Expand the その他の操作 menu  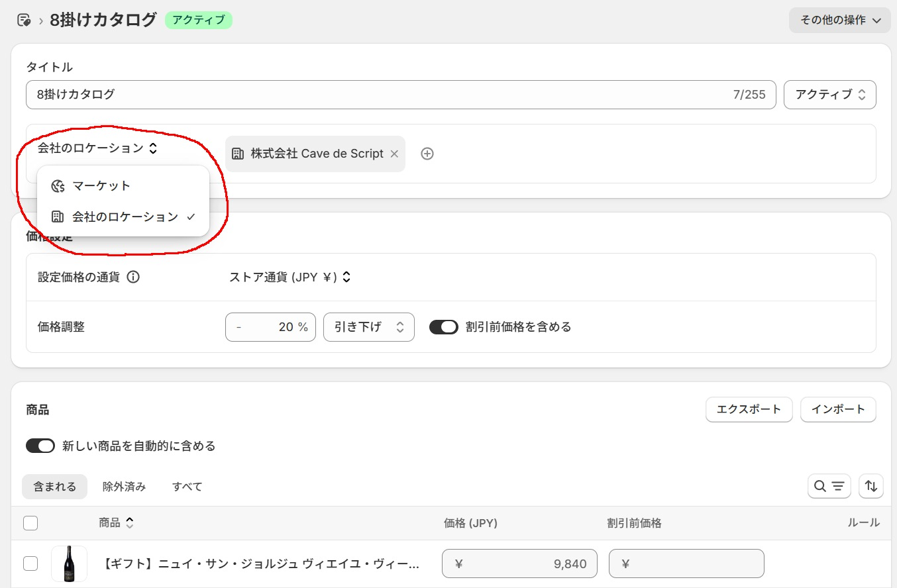pyautogui.click(x=839, y=20)
